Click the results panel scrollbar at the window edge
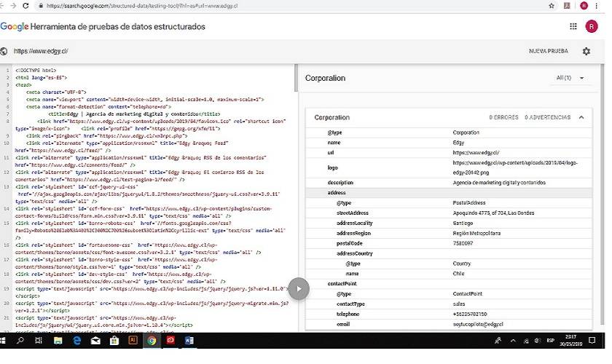The height and width of the screenshot is (364, 612). (x=603, y=195)
